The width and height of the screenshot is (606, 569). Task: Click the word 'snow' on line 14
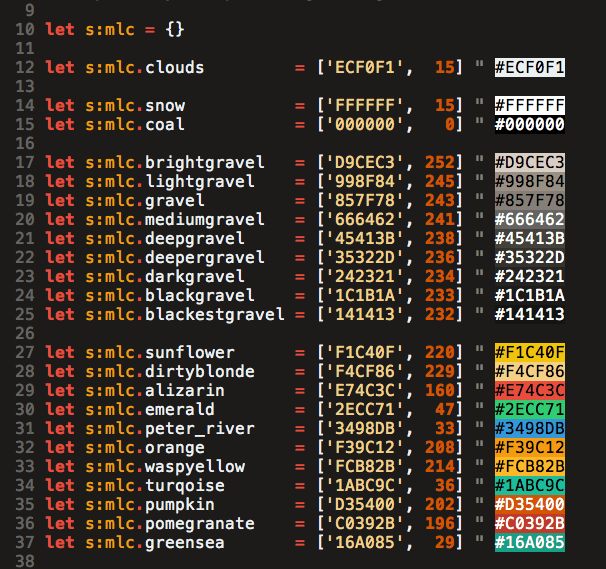tap(165, 105)
